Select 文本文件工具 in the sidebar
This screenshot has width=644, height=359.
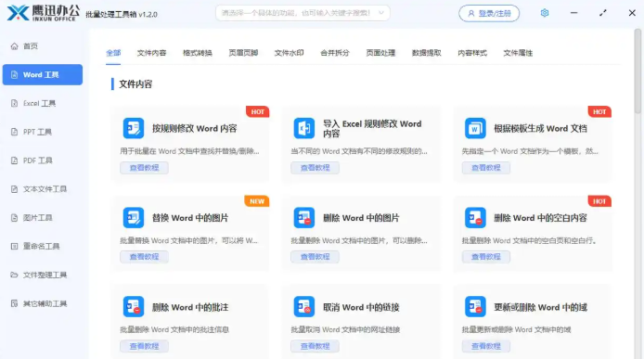(x=43, y=189)
